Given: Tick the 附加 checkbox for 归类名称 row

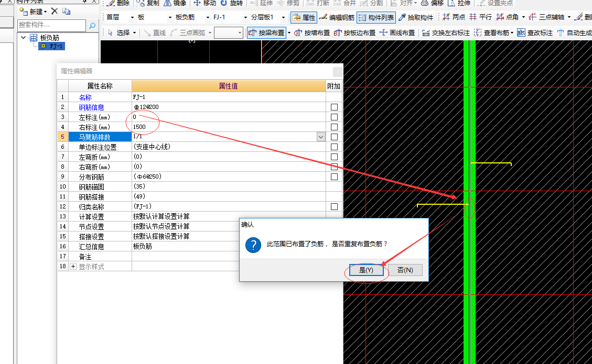Looking at the screenshot, I should pos(334,207).
